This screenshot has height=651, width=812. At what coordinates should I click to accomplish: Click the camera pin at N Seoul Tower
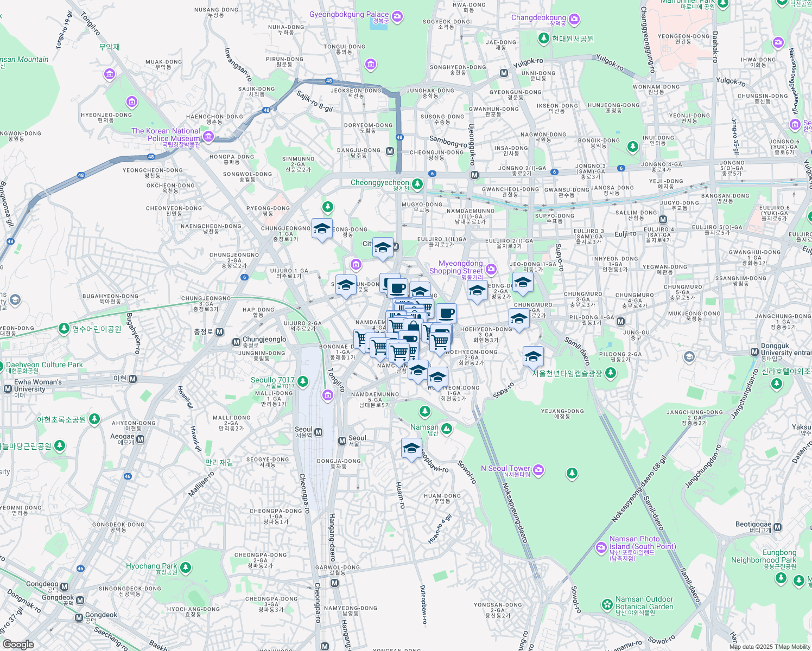[538, 469]
